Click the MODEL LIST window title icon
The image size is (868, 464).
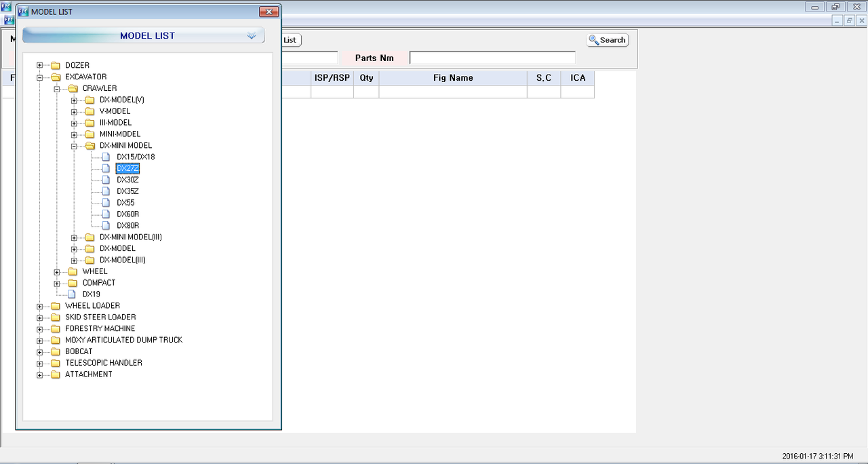23,12
